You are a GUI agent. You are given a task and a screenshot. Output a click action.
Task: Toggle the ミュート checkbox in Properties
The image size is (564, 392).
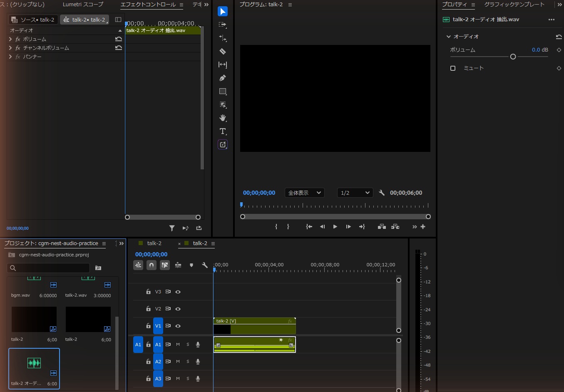pyautogui.click(x=453, y=68)
